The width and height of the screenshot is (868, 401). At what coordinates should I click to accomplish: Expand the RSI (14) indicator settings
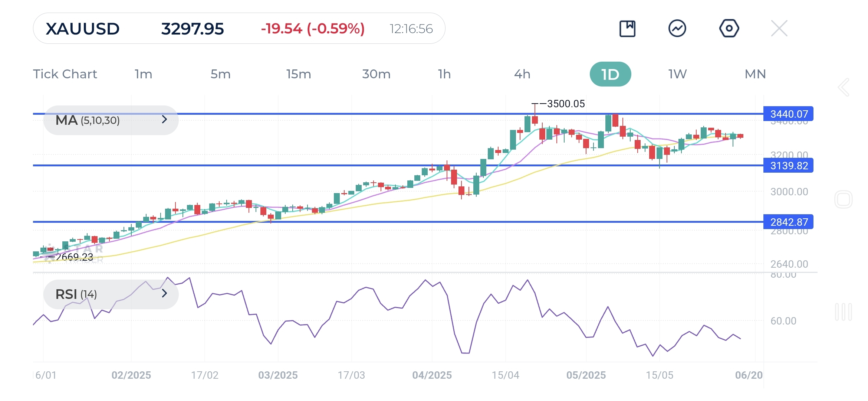165,294
